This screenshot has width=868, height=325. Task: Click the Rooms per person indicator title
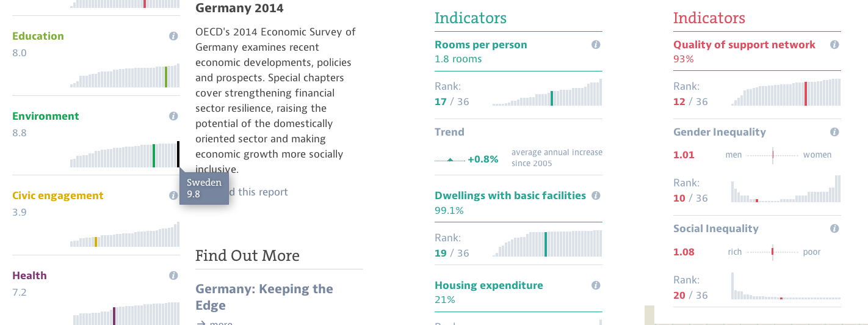481,45
